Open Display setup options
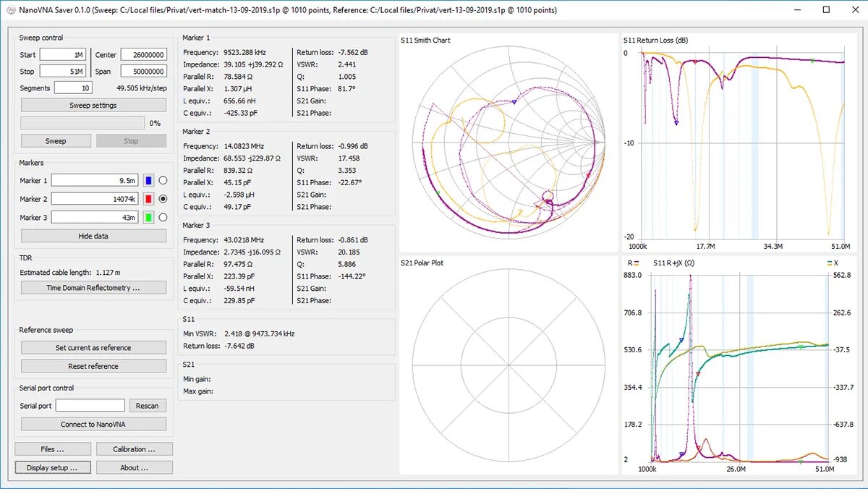Viewport: 868px width, 489px height. click(x=53, y=468)
